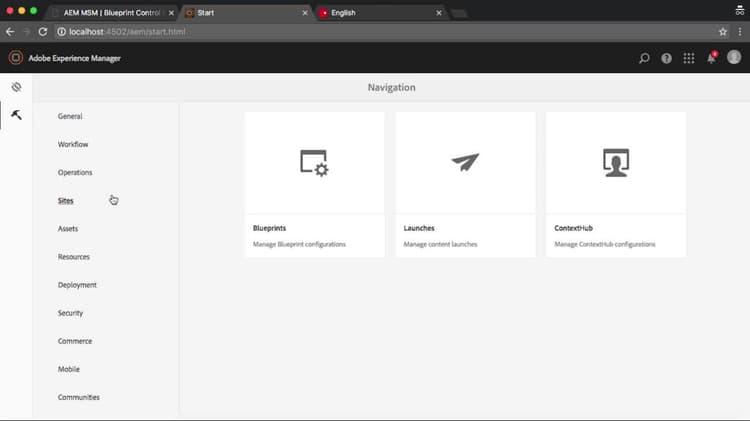Click the site info icon in address bar
The height and width of the screenshot is (421, 750).
62,32
